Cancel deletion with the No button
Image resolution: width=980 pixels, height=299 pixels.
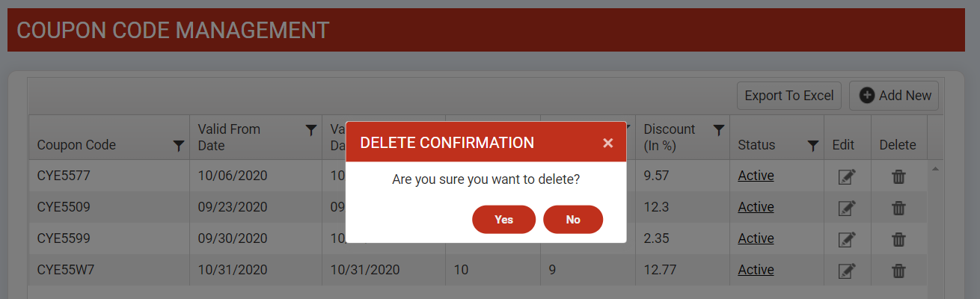(x=573, y=220)
